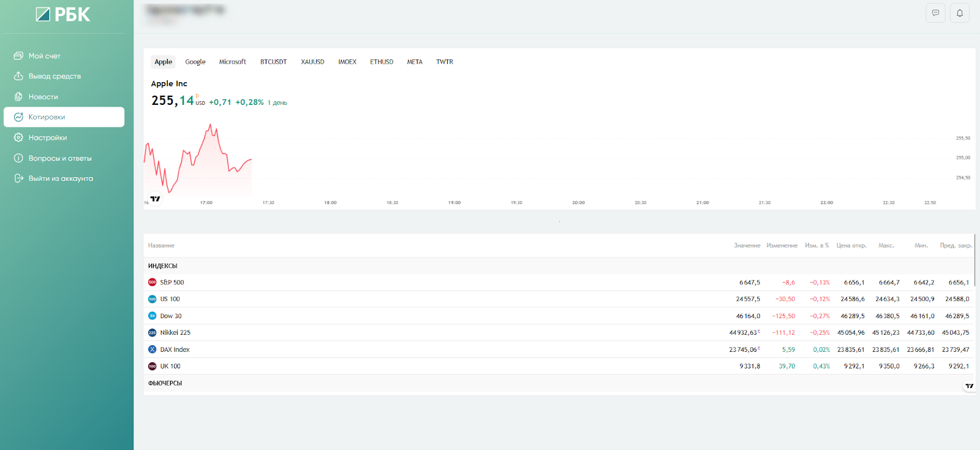Click the Изм. в % column header

pos(817,246)
